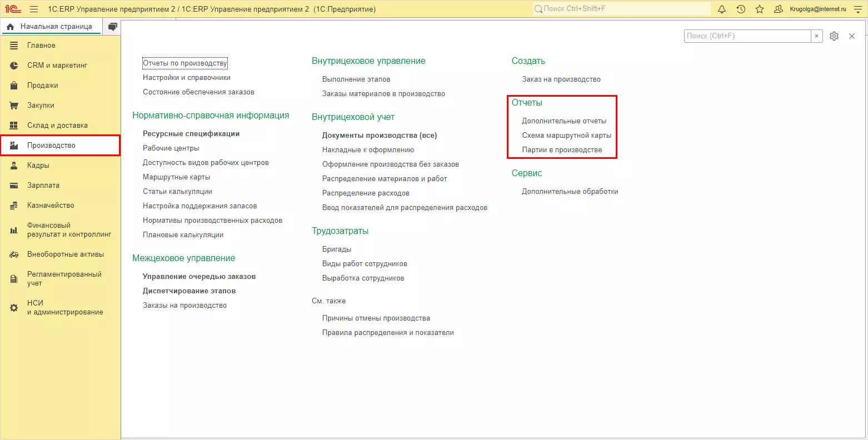Click the Производство factory icon

tap(14, 146)
